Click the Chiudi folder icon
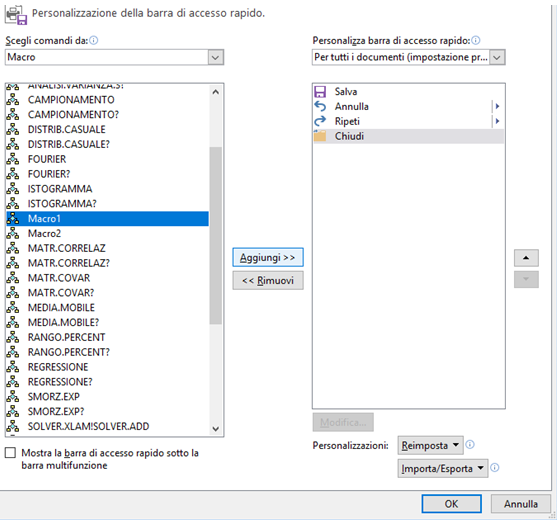The width and height of the screenshot is (557, 522). click(320, 136)
